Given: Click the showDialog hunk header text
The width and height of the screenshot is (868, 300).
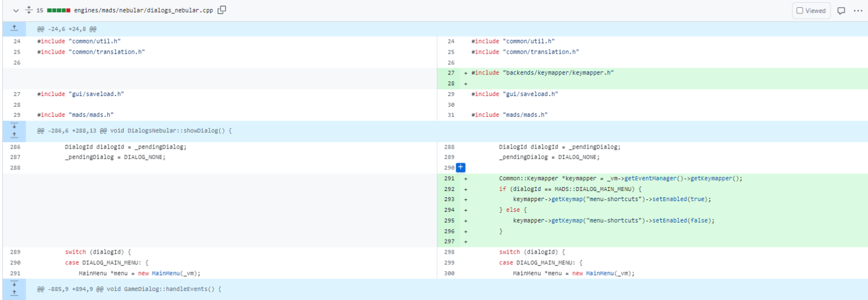Looking at the screenshot, I should (x=134, y=131).
